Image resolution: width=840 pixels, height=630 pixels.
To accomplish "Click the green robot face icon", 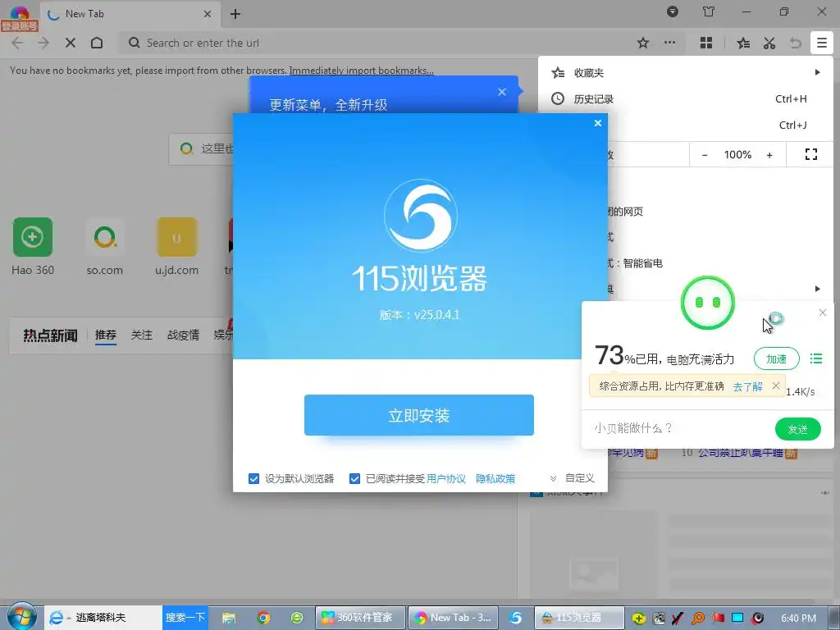I will click(x=708, y=303).
